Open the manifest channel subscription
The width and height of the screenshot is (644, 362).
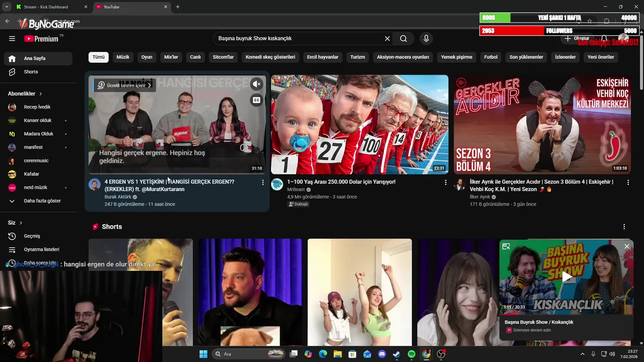click(x=38, y=147)
